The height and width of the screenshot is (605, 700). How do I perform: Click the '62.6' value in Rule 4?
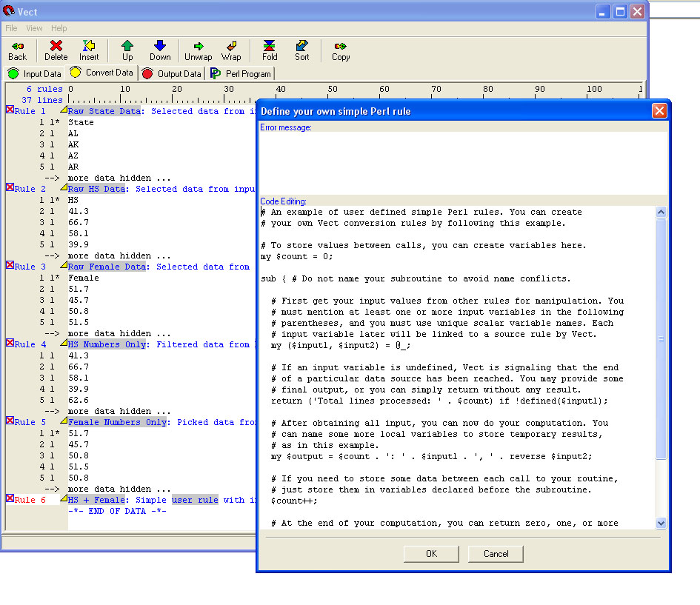pos(79,400)
